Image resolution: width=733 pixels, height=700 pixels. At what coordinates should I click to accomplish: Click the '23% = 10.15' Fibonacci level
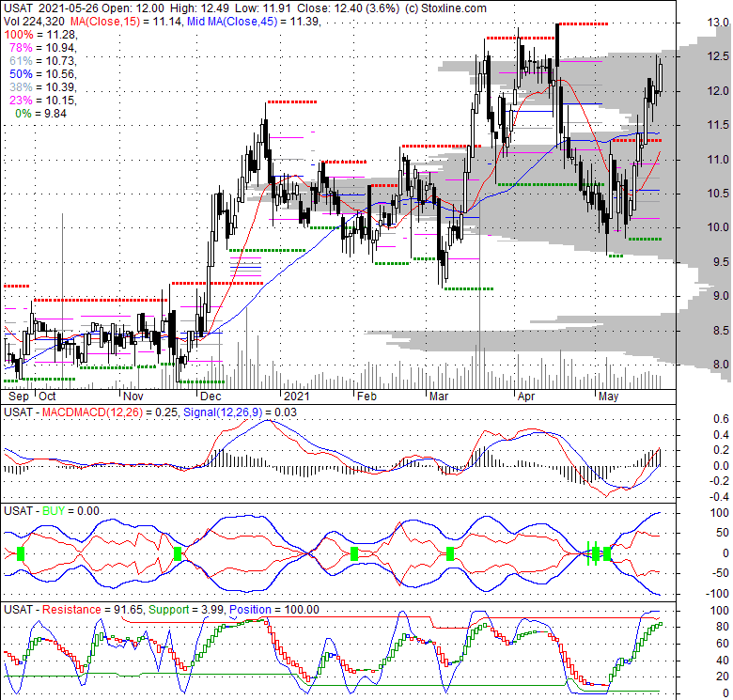pos(42,100)
